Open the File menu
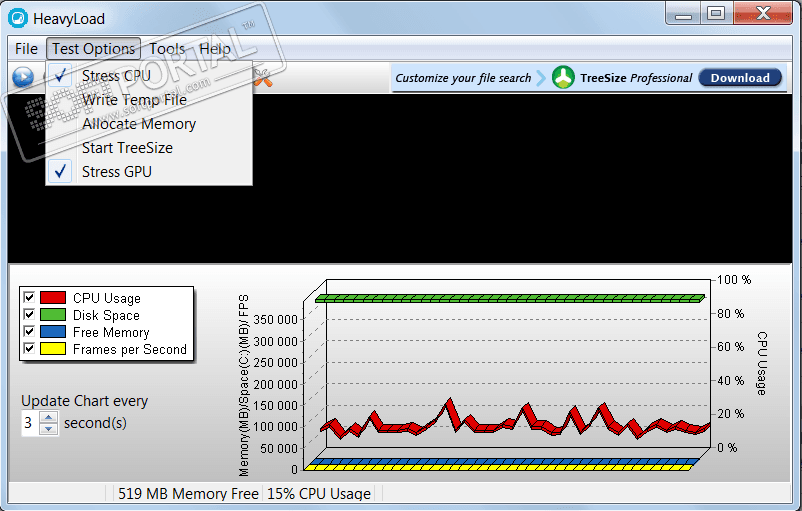The image size is (802, 511). pos(26,49)
